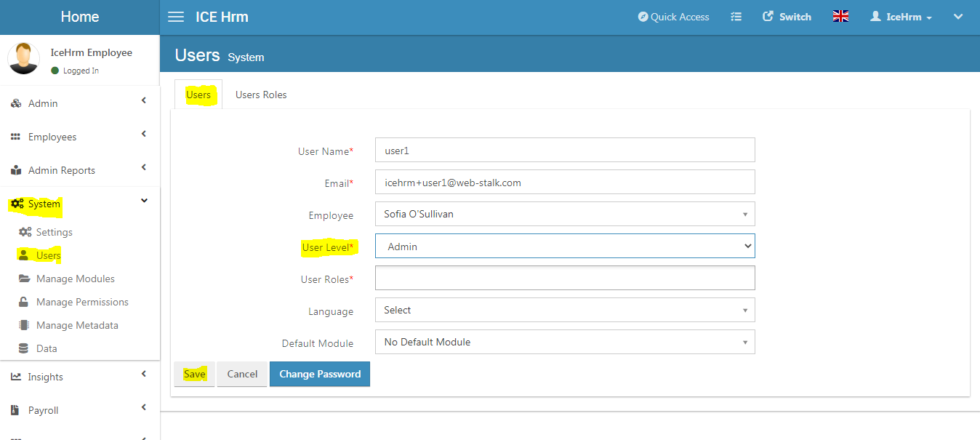This screenshot has width=980, height=440.
Task: Click the IceHrm Employee avatar picture
Action: pos(23,58)
